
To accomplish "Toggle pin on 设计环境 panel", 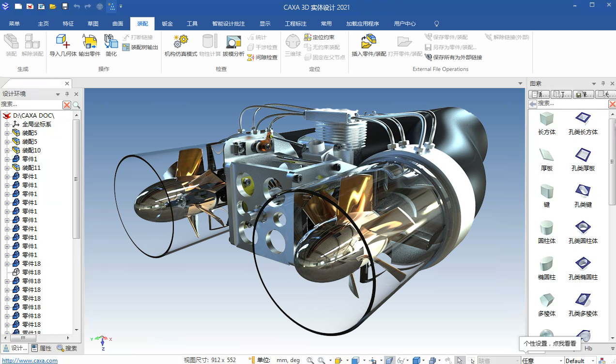I will tap(67, 94).
